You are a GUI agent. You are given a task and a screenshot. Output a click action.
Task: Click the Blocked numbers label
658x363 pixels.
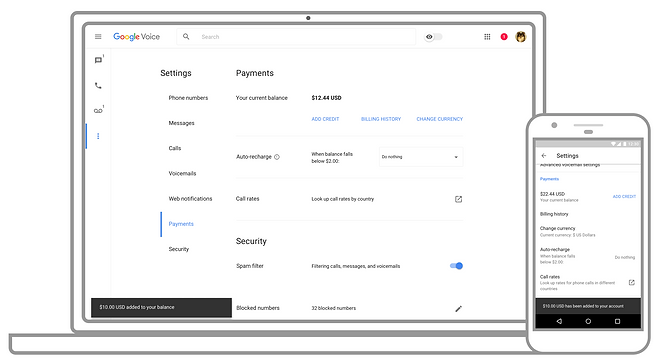pos(258,308)
